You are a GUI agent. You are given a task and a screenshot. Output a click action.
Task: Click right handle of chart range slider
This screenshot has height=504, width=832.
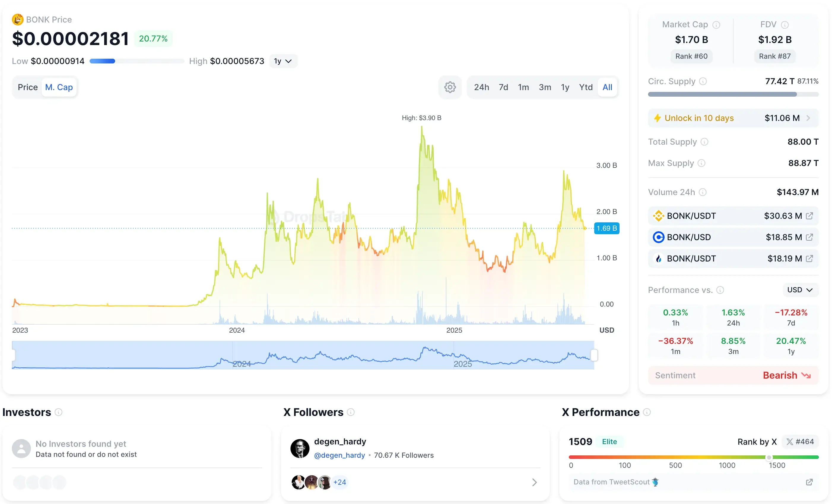(x=594, y=355)
